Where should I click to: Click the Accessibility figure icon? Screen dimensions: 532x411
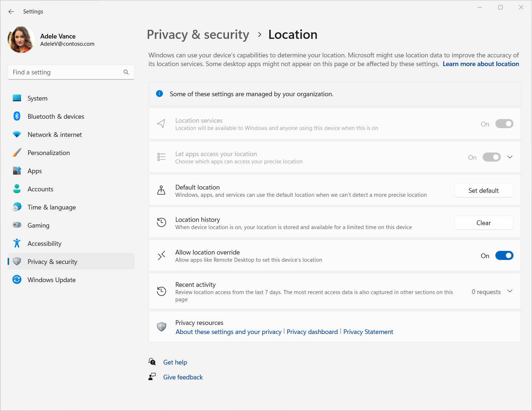pos(17,243)
